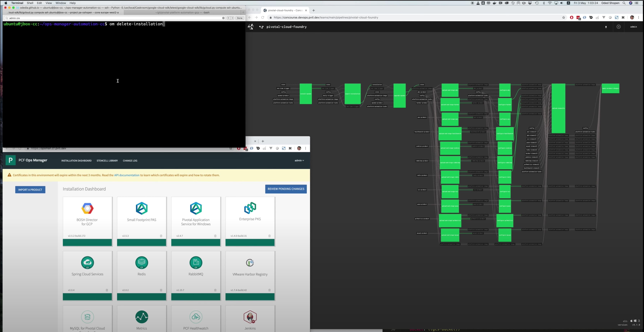Viewport: 644px width, 332px height.
Task: Click the Spotlight search icon in menu bar
Action: pos(624,3)
